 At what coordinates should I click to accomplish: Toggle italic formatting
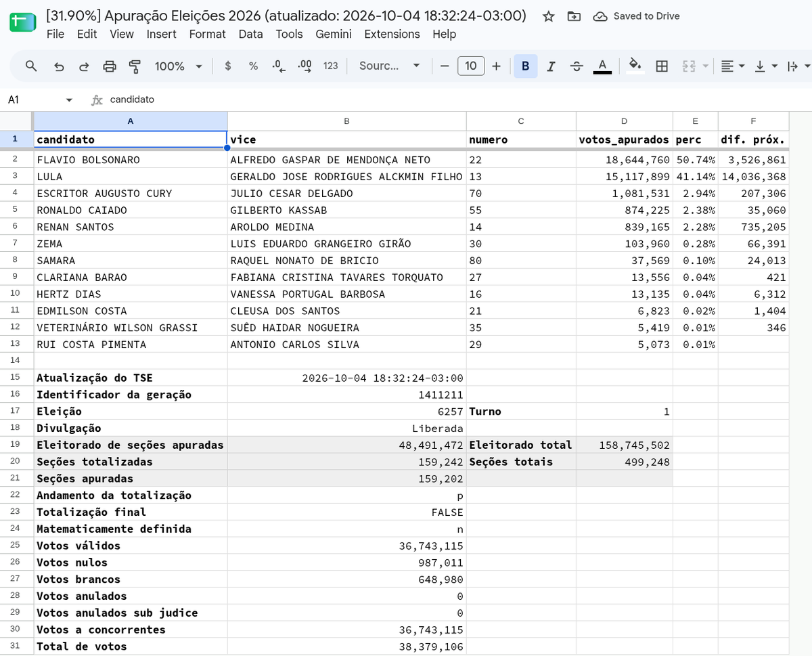pos(551,66)
